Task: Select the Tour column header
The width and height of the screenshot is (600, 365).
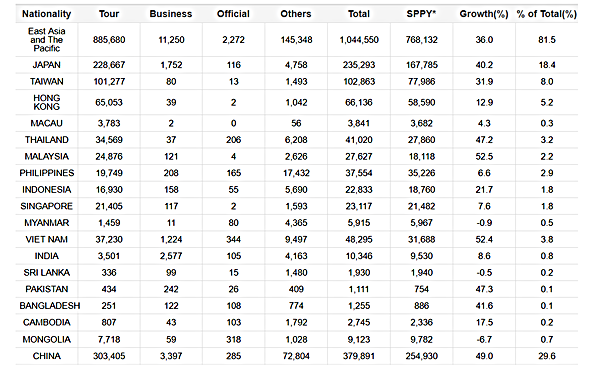Action: [x=109, y=14]
